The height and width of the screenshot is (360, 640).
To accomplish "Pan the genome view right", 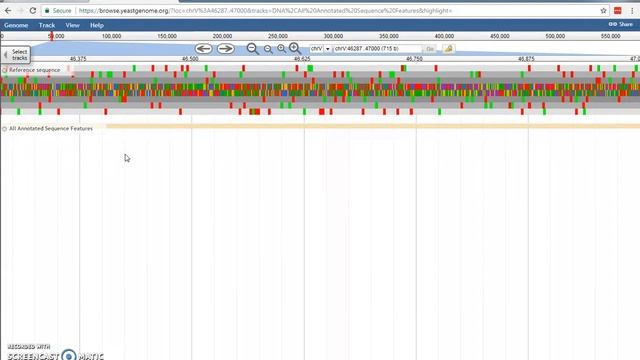I will [x=225, y=49].
